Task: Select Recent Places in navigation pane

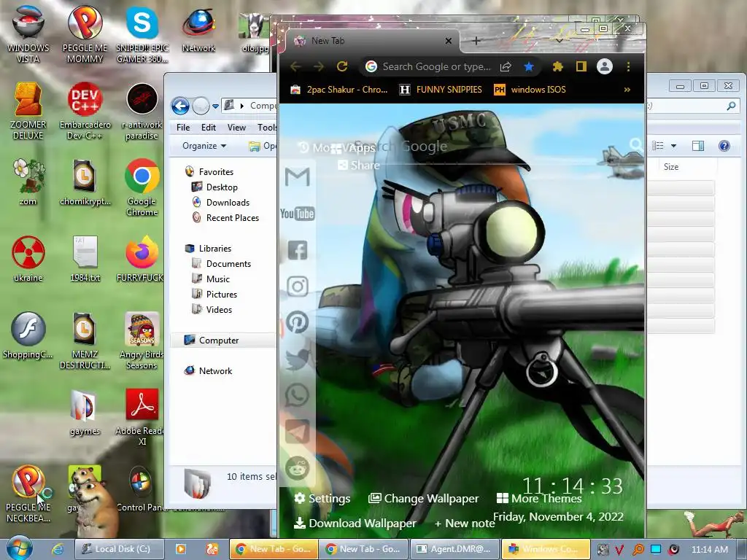Action: pyautogui.click(x=225, y=217)
